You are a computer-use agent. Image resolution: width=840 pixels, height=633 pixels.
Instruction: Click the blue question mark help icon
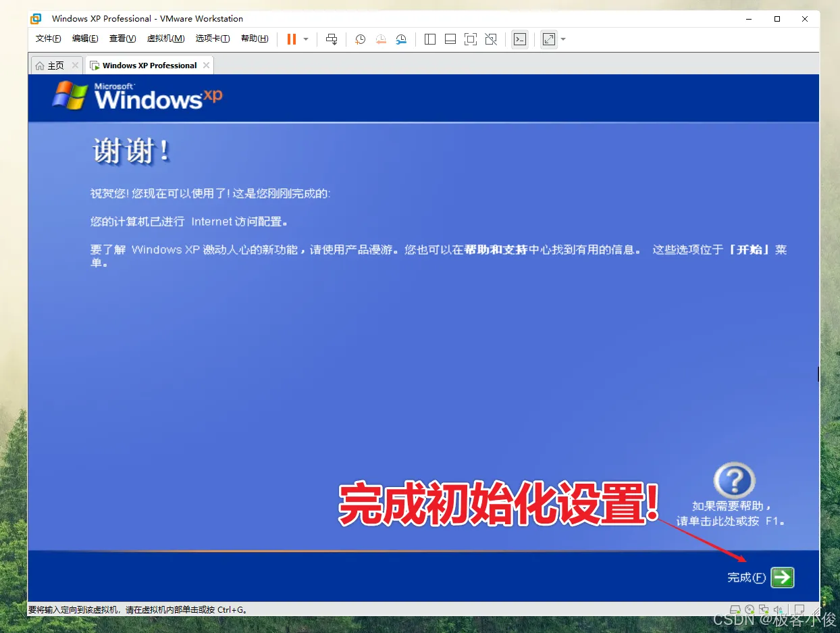734,480
